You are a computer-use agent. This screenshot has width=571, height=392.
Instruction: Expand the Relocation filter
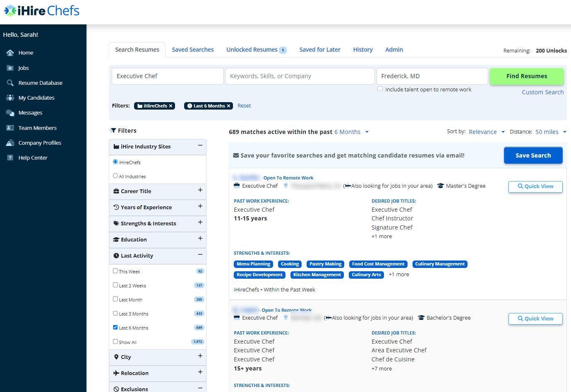click(x=200, y=372)
